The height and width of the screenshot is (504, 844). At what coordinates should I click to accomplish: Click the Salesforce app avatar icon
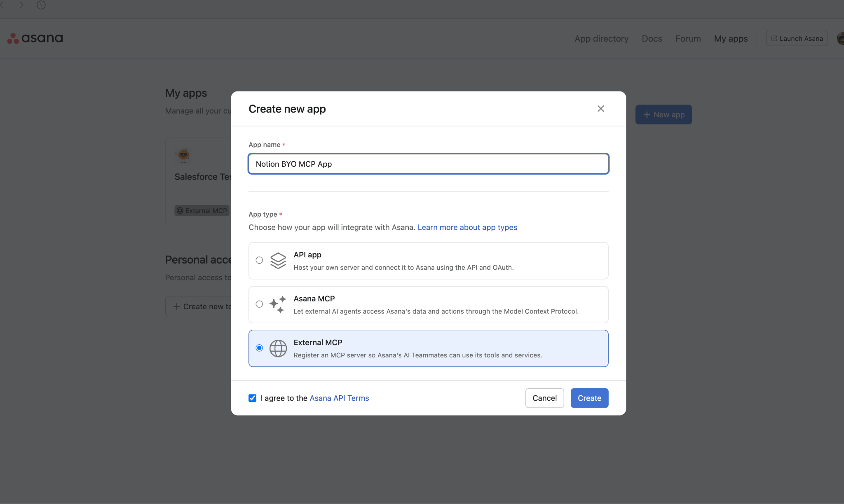point(183,155)
